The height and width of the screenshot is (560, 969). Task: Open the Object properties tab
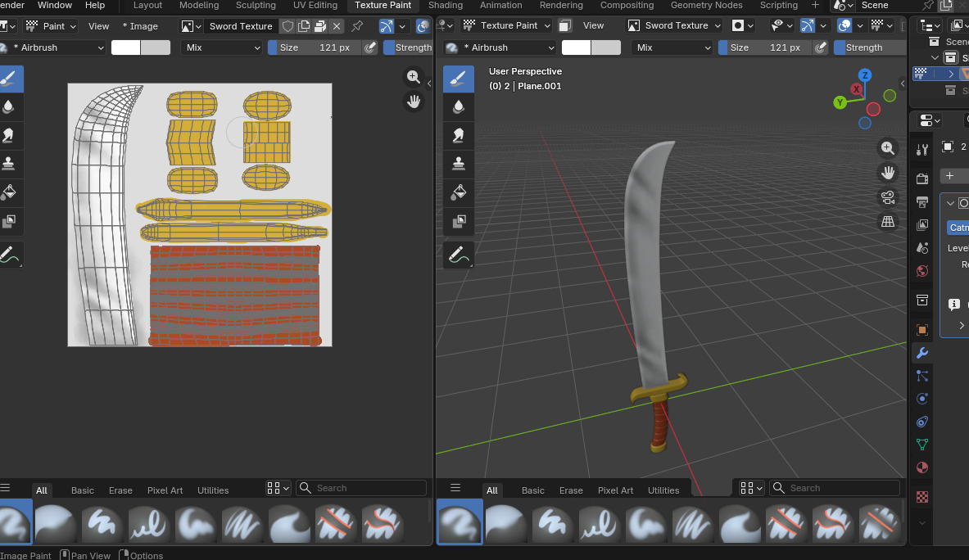tap(922, 330)
